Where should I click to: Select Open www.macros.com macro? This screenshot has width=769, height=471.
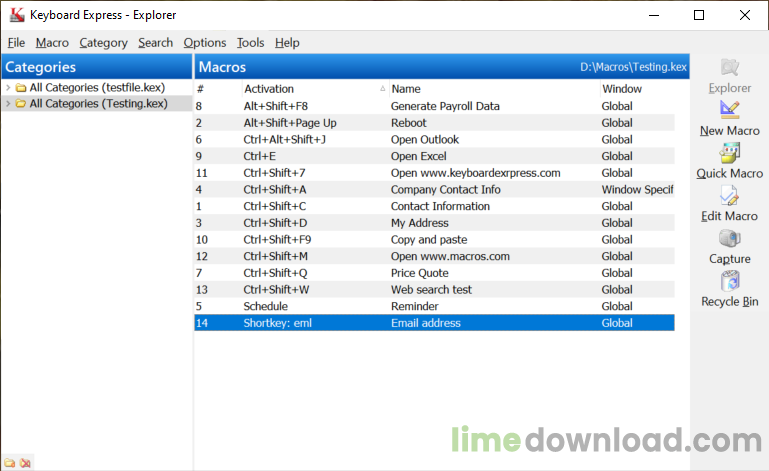point(435,256)
